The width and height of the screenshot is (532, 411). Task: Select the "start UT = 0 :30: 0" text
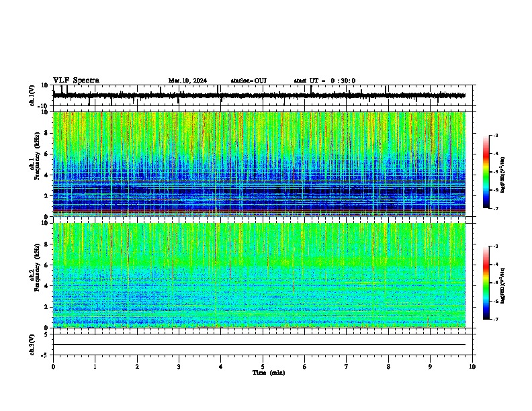[324, 81]
